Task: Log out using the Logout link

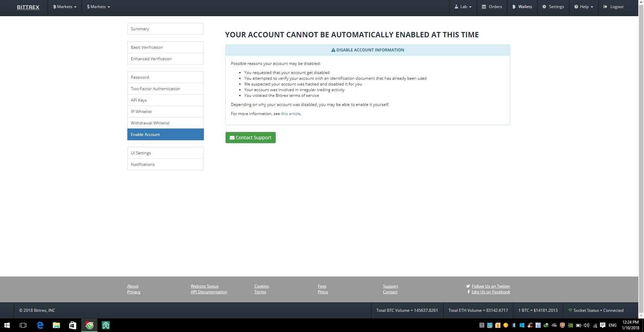Action: coord(613,7)
